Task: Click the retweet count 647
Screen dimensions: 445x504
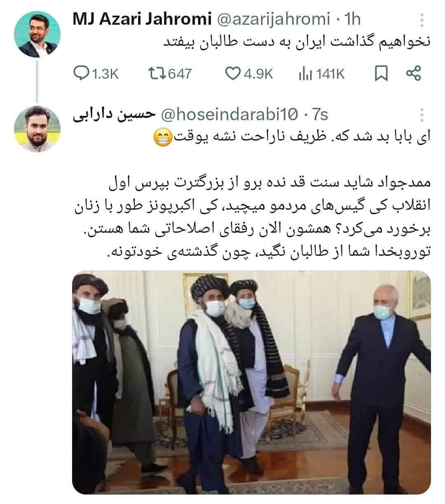Action: [180, 74]
